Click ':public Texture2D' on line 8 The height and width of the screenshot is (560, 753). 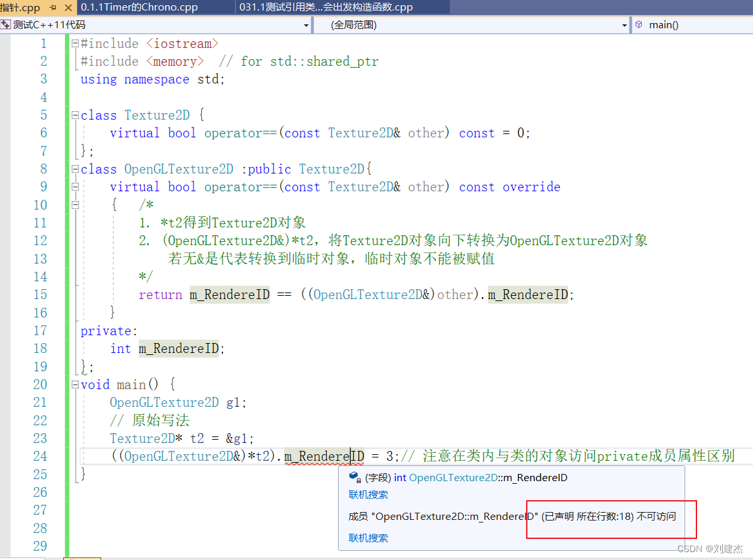[x=303, y=169]
